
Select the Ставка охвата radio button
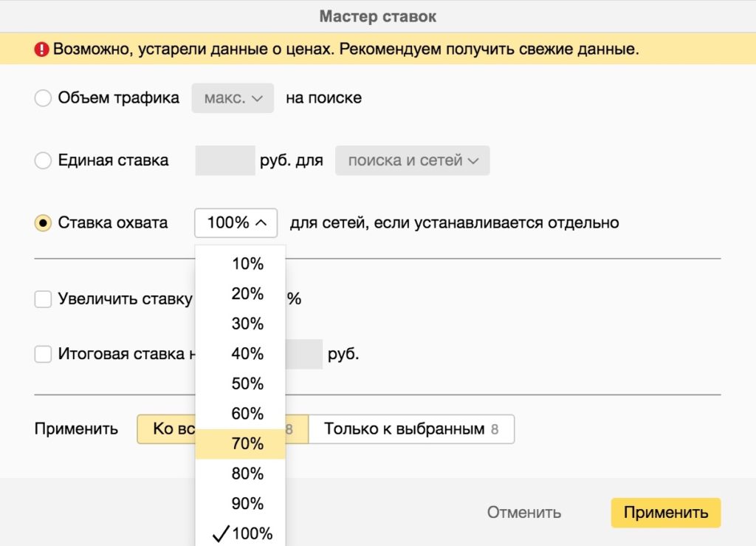[x=44, y=223]
